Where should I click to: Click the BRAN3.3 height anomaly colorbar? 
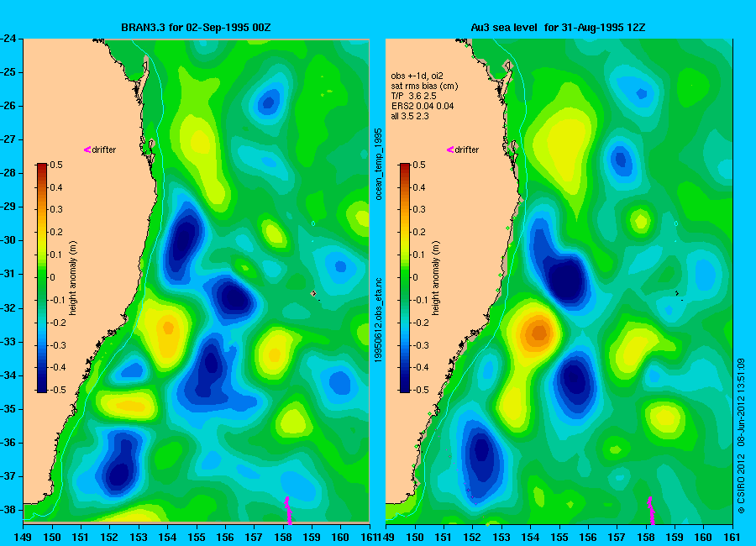coord(42,278)
